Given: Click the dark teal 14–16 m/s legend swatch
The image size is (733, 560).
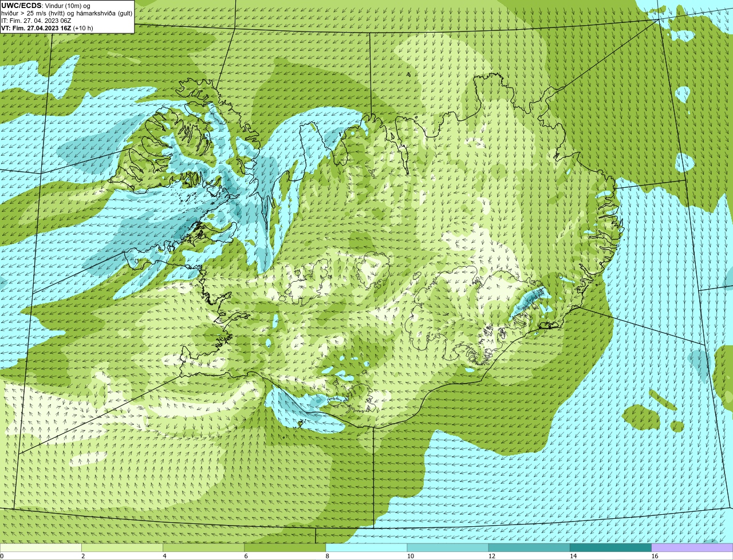Looking at the screenshot, I should pyautogui.click(x=610, y=548).
